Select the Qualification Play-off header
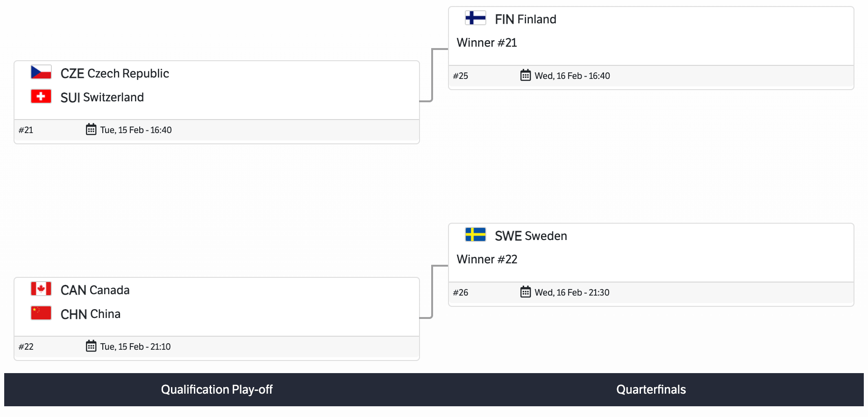 (x=217, y=389)
